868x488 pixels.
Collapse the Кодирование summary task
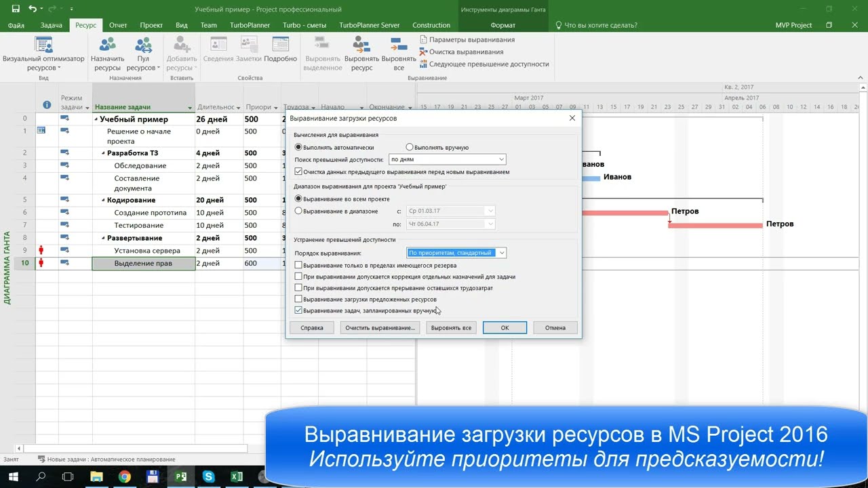104,200
